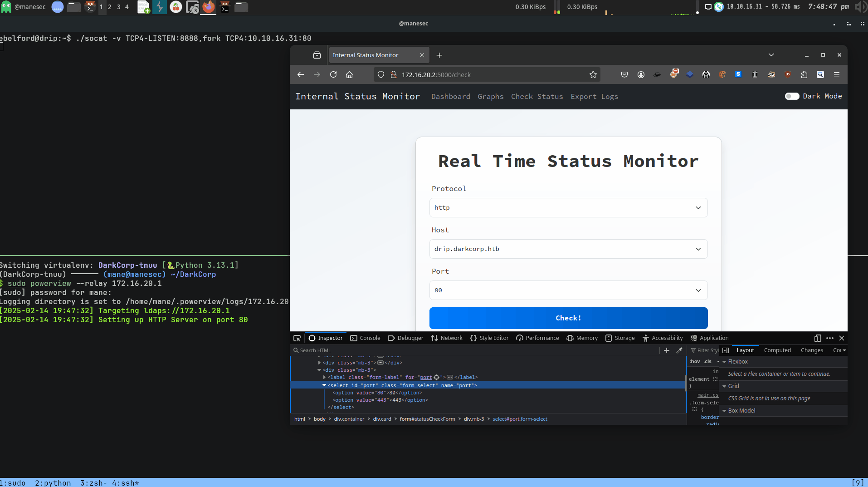The width and height of the screenshot is (868, 487).
Task: Open the Console devtools tab
Action: [x=366, y=338]
